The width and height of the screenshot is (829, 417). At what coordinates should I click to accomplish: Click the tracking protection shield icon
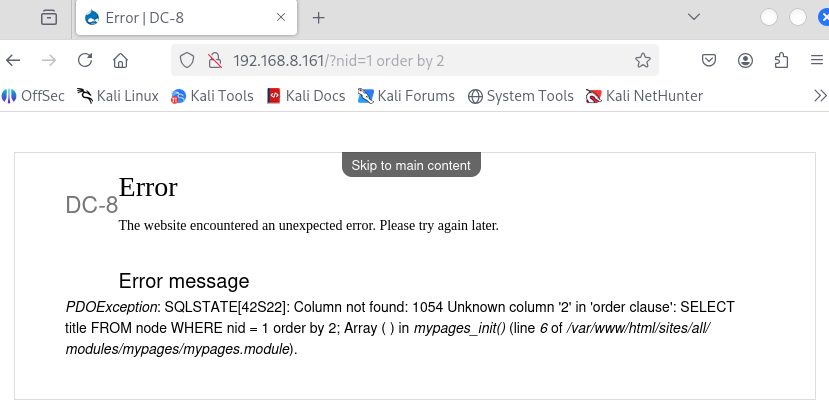[187, 61]
